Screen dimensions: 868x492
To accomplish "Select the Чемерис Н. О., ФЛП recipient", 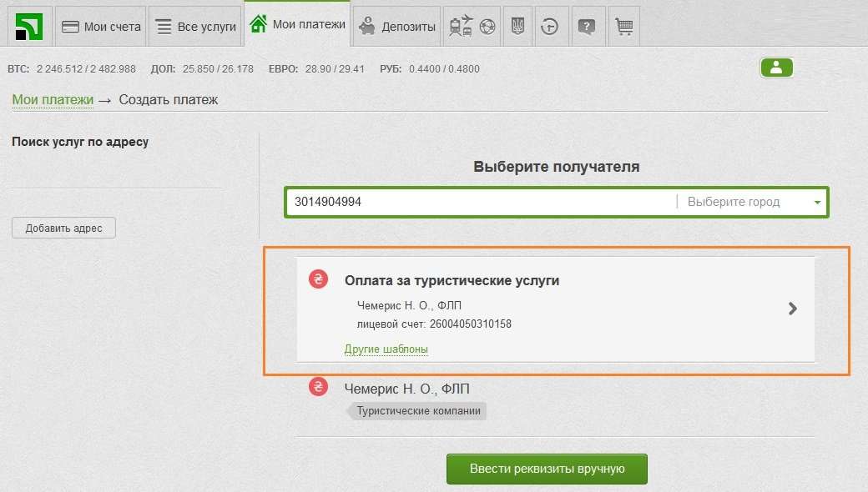I will tap(407, 389).
